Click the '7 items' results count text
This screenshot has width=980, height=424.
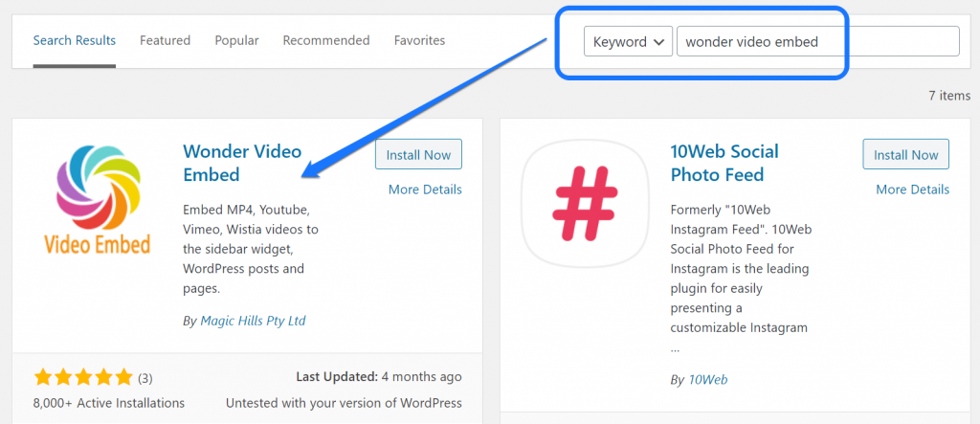coord(949,96)
